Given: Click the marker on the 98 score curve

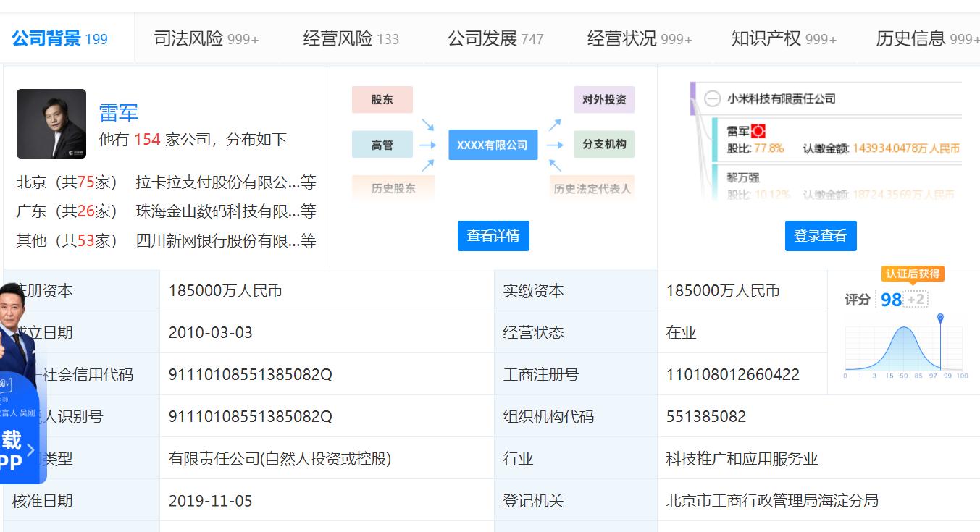Looking at the screenshot, I should coord(939,316).
